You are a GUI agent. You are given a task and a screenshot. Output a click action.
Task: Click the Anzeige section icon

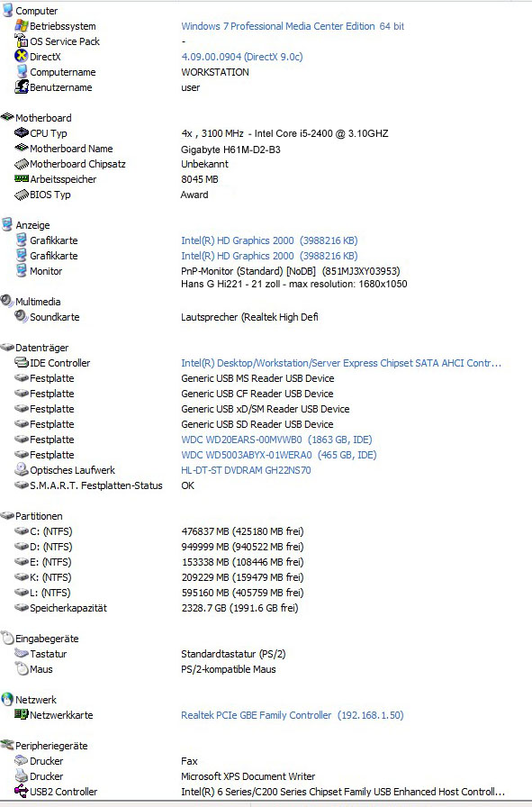(x=7, y=224)
